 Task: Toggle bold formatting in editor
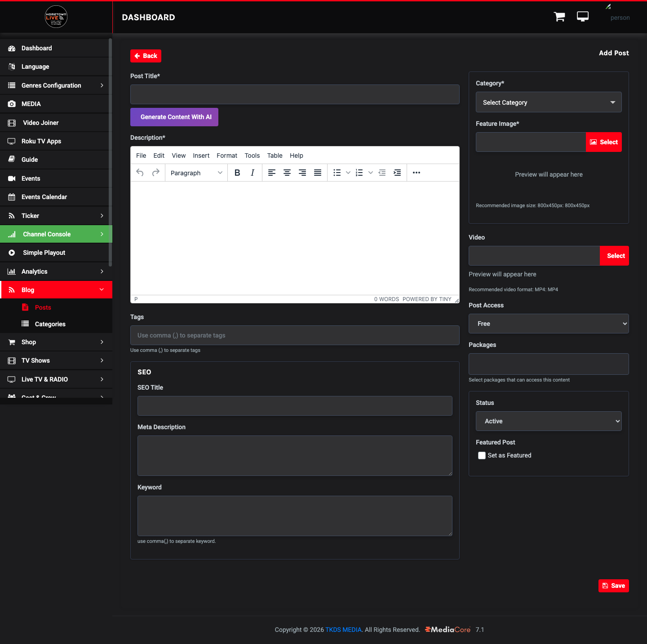[237, 173]
